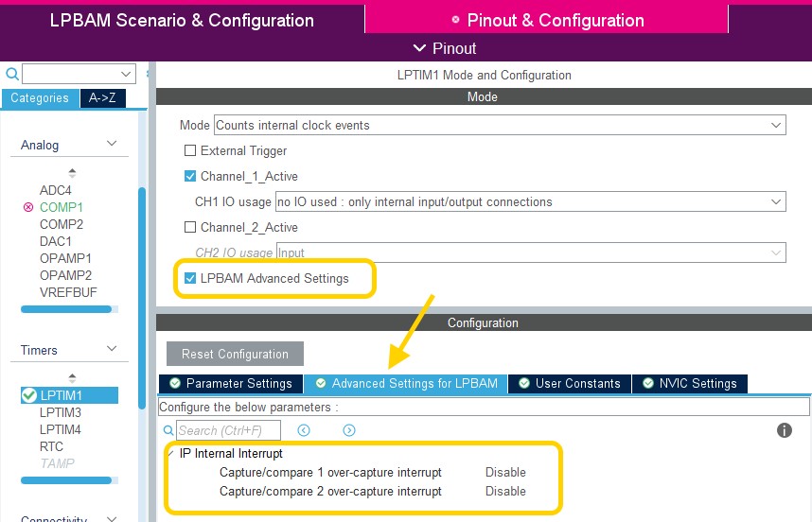This screenshot has width=812, height=522.
Task: Open the Parameter Settings tab
Action: (x=231, y=383)
